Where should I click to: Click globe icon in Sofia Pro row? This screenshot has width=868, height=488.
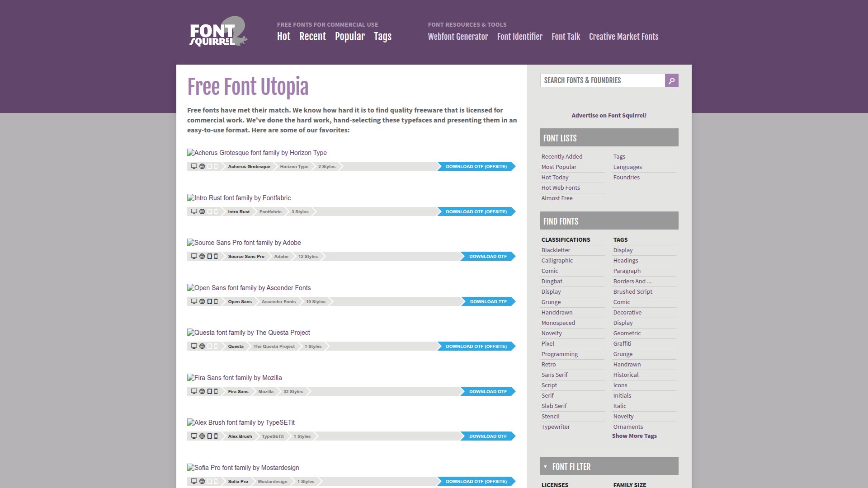coord(202,481)
